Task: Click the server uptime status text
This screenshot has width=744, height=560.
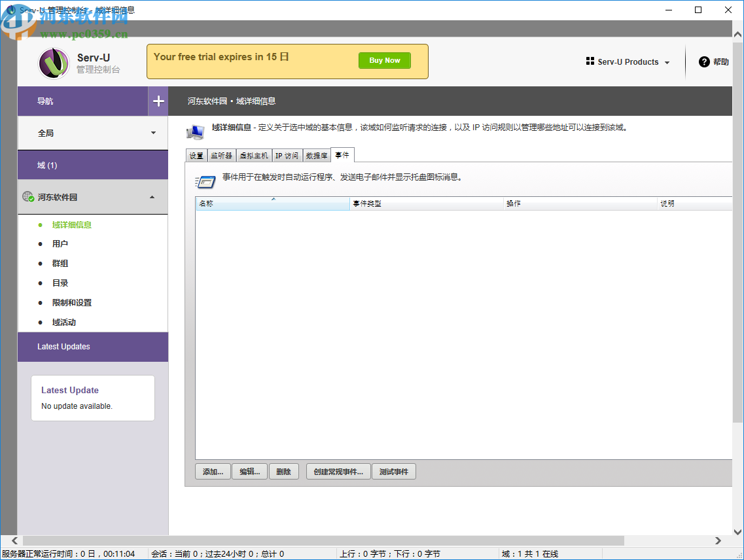Action: pos(68,554)
